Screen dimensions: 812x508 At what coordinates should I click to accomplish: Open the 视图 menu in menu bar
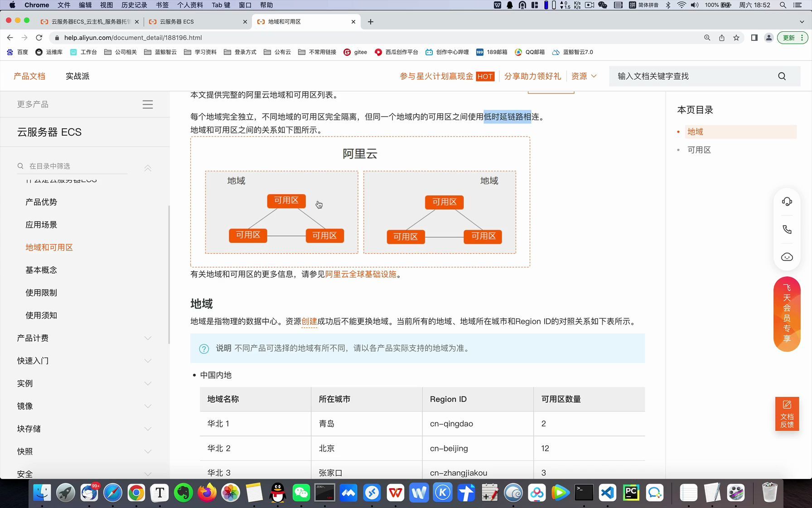[x=106, y=5]
